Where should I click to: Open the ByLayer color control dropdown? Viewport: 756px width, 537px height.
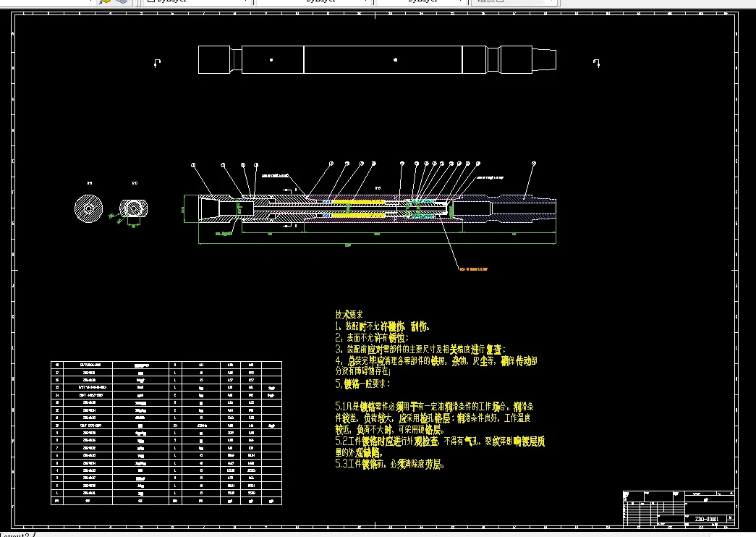[x=198, y=1]
